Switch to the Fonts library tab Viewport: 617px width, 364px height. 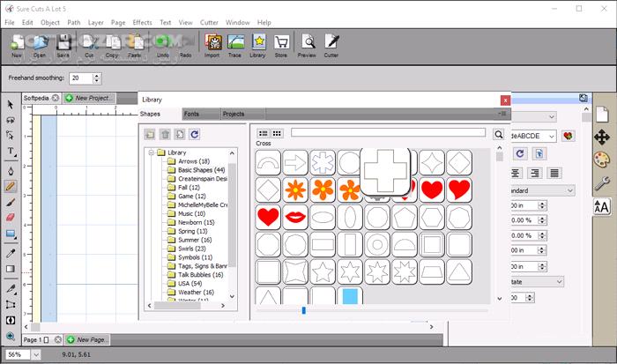click(x=201, y=114)
